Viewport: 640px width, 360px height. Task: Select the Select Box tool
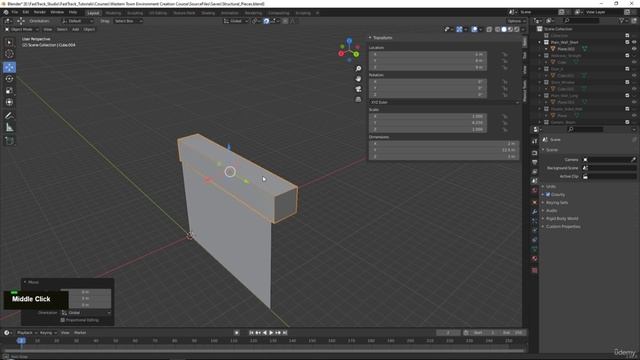point(9,42)
